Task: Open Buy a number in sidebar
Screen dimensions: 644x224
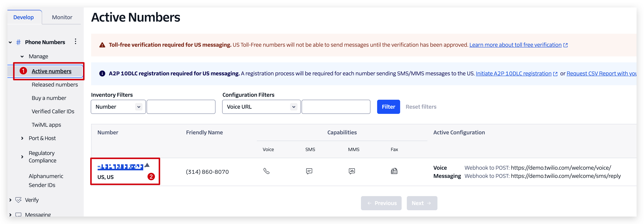Action: pos(49,98)
